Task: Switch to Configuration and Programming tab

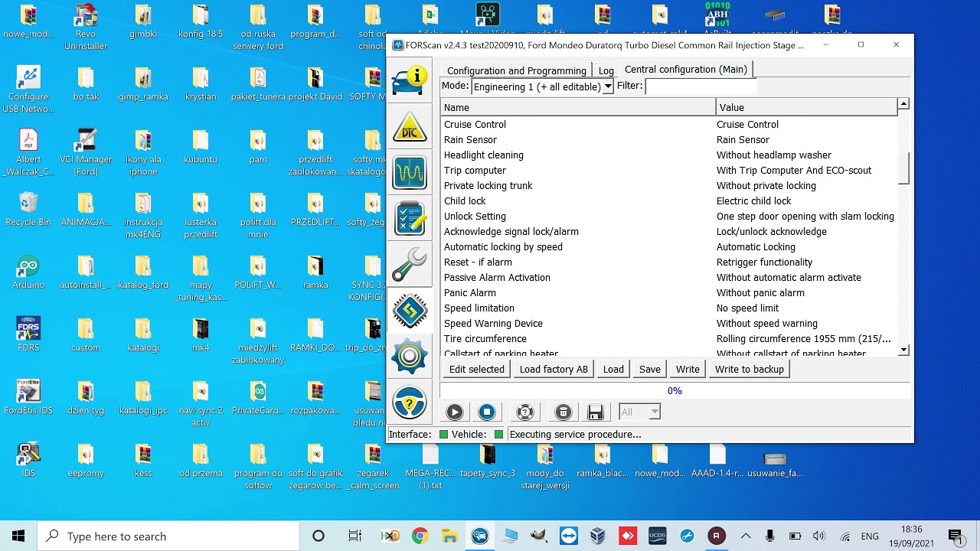Action: pos(517,70)
